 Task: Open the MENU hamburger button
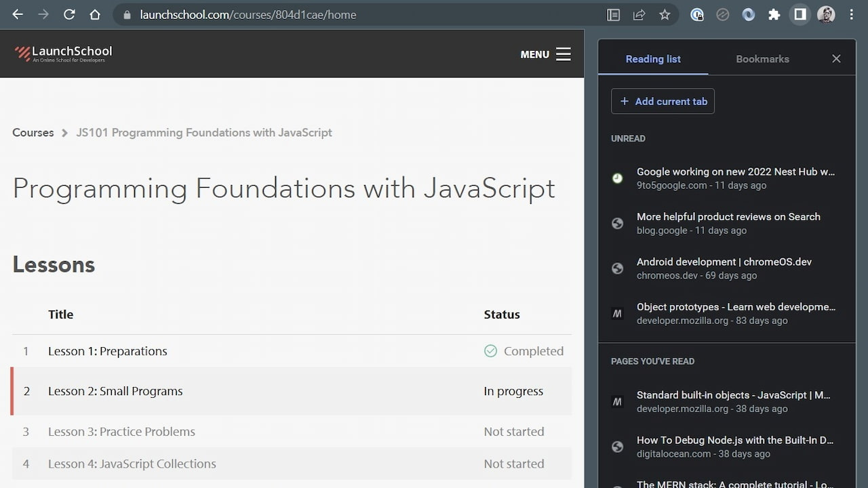coord(545,54)
